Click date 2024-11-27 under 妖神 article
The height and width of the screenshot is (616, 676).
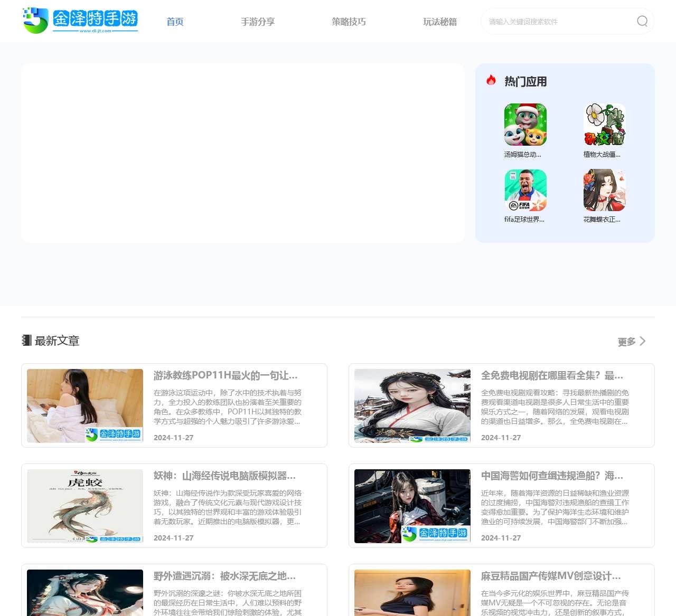point(174,538)
